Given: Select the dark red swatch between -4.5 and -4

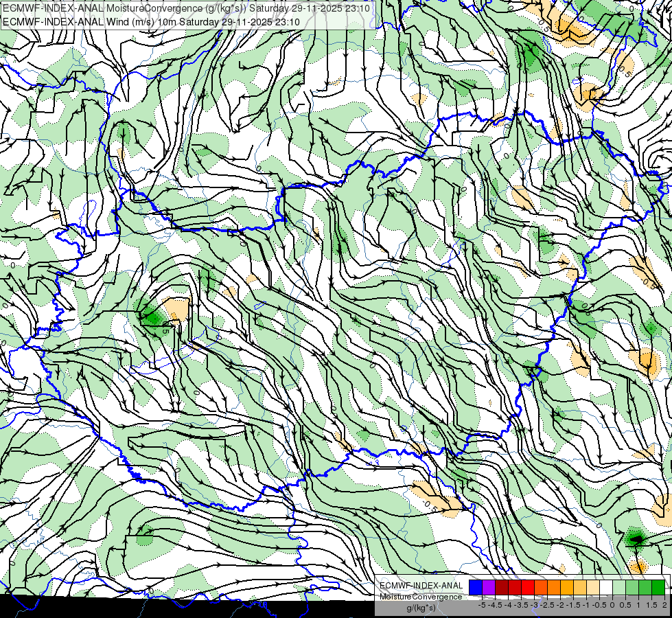Looking at the screenshot, I should [502, 587].
